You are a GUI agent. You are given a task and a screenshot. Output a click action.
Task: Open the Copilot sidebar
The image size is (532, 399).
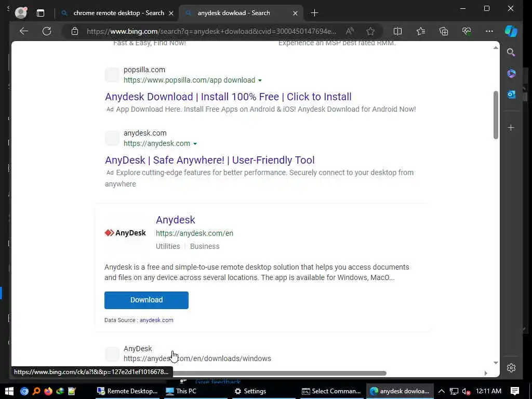tap(511, 31)
